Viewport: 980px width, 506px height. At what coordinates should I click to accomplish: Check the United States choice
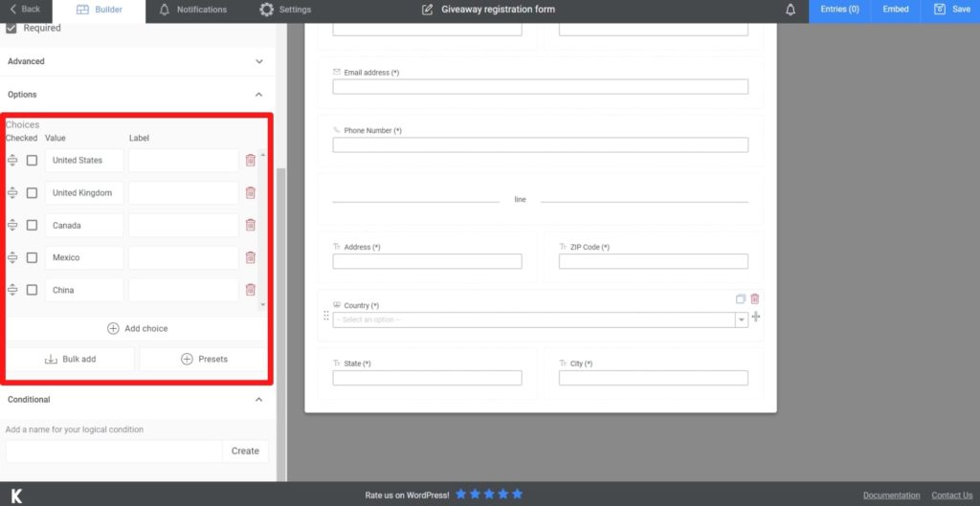coord(32,161)
